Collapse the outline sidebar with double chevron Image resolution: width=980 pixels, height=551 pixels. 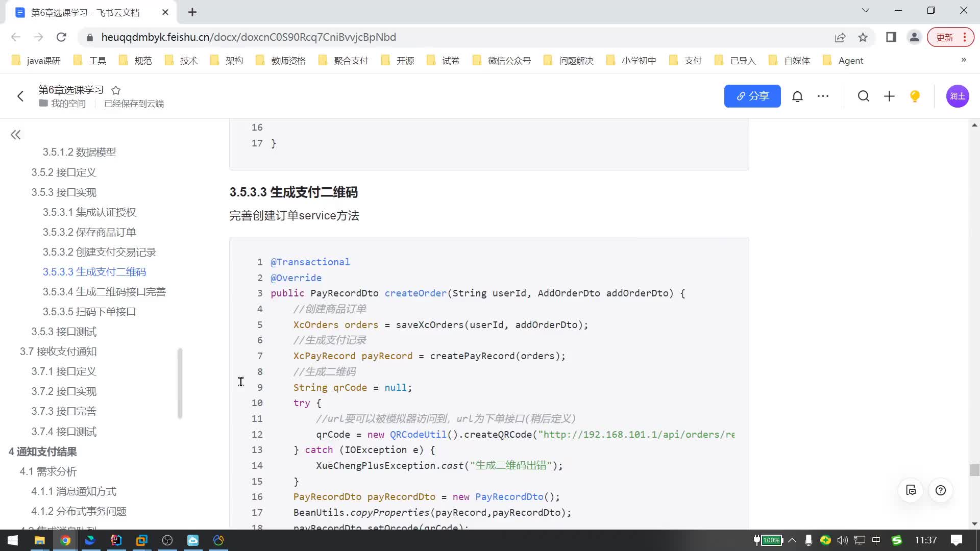click(16, 135)
